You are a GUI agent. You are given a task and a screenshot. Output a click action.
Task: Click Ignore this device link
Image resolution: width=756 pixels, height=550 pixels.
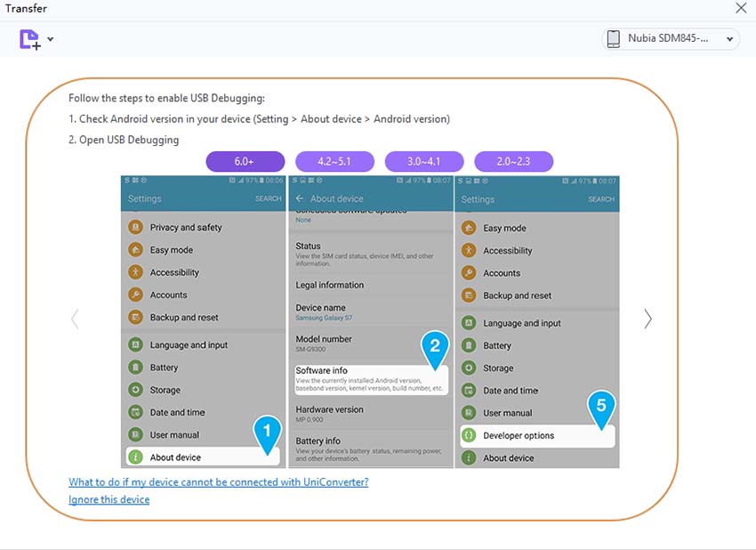tap(109, 499)
